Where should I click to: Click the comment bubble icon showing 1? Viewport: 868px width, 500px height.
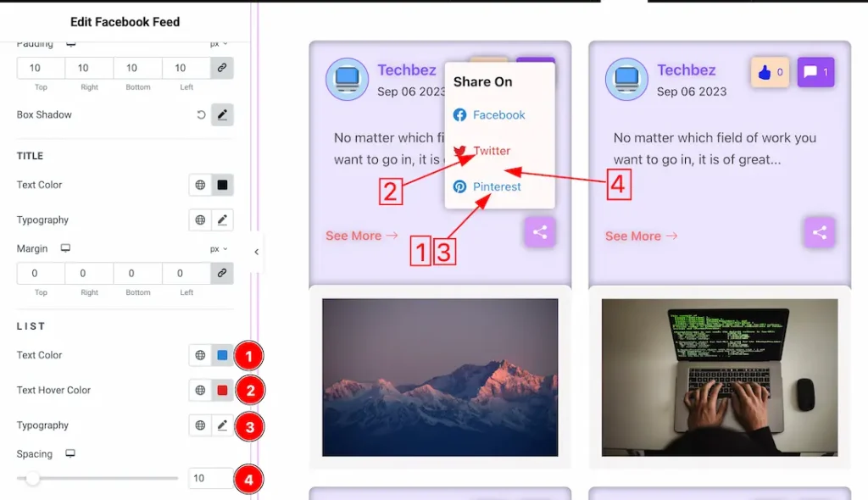(815, 72)
